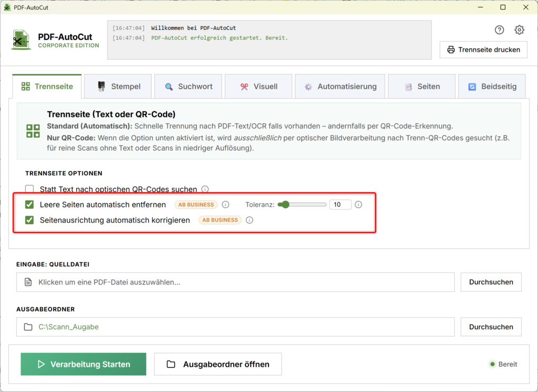Click Durchsuchen for Quelldatei
The image size is (538, 392).
491,282
